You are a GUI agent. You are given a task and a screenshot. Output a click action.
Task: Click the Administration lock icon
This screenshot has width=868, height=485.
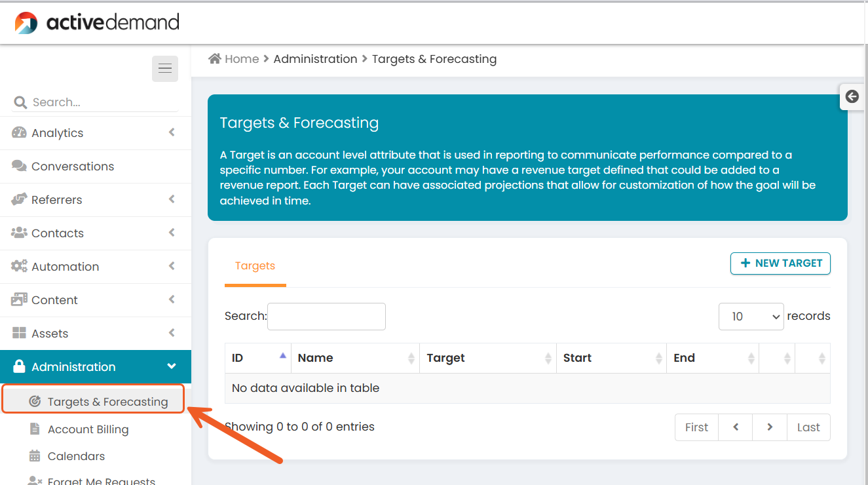(x=19, y=366)
